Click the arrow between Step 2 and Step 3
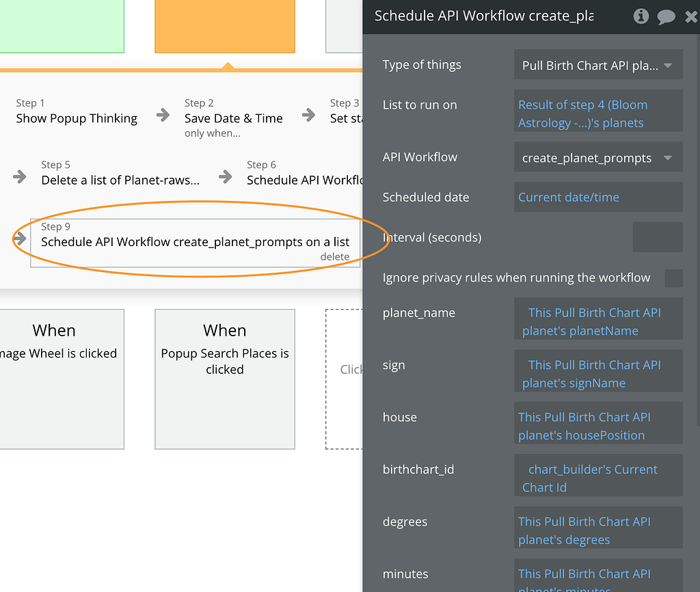 [x=309, y=117]
